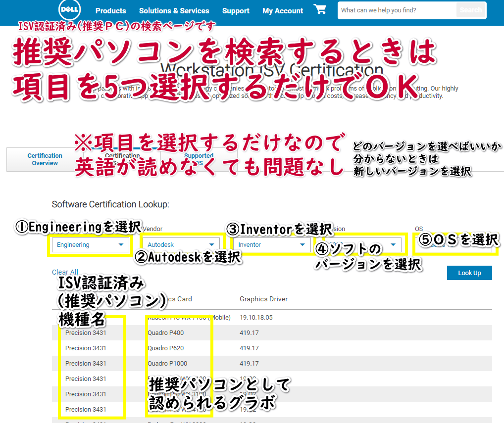Viewport: 504px width, 423px height.
Task: Select Precision 3431 in the Quadro P400 row
Action: pyautogui.click(x=86, y=333)
